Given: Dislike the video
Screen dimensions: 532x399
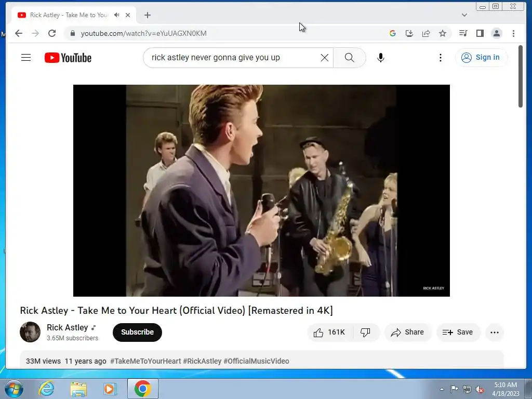Looking at the screenshot, I should (366, 332).
